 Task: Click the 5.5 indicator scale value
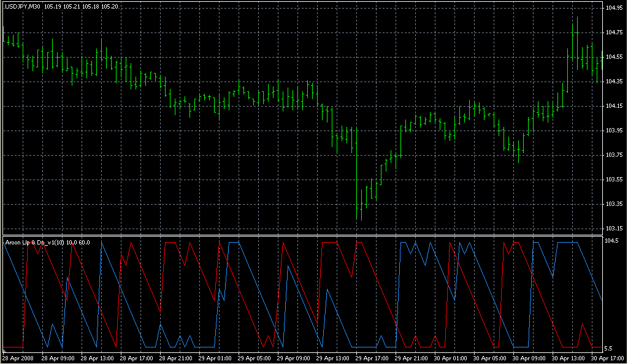[x=610, y=348]
